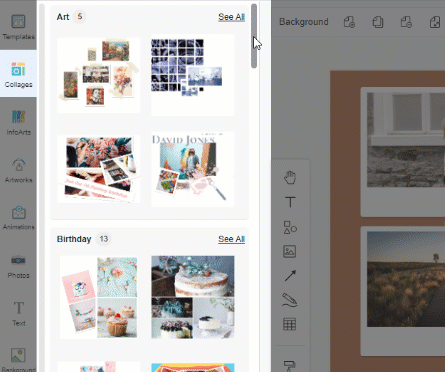Click See All for Birthday collages
Image resolution: width=445 pixels, height=372 pixels.
click(x=231, y=239)
